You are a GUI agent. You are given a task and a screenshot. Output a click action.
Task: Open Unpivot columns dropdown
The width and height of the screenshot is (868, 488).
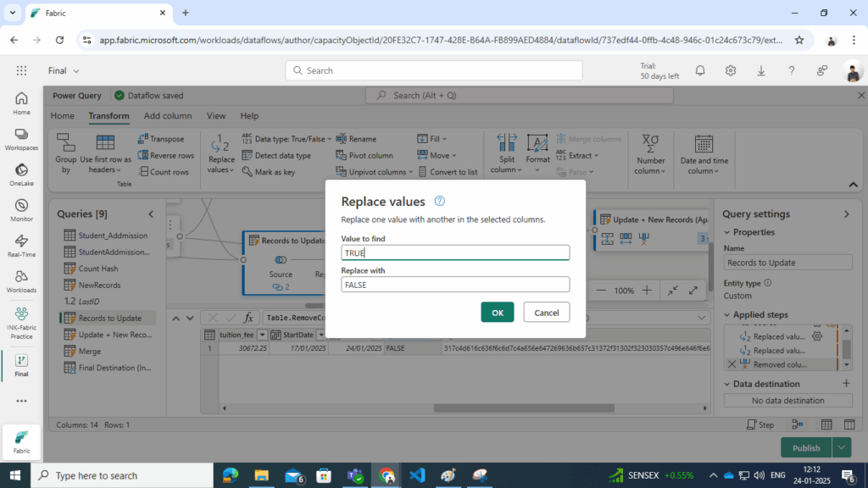coord(374,172)
